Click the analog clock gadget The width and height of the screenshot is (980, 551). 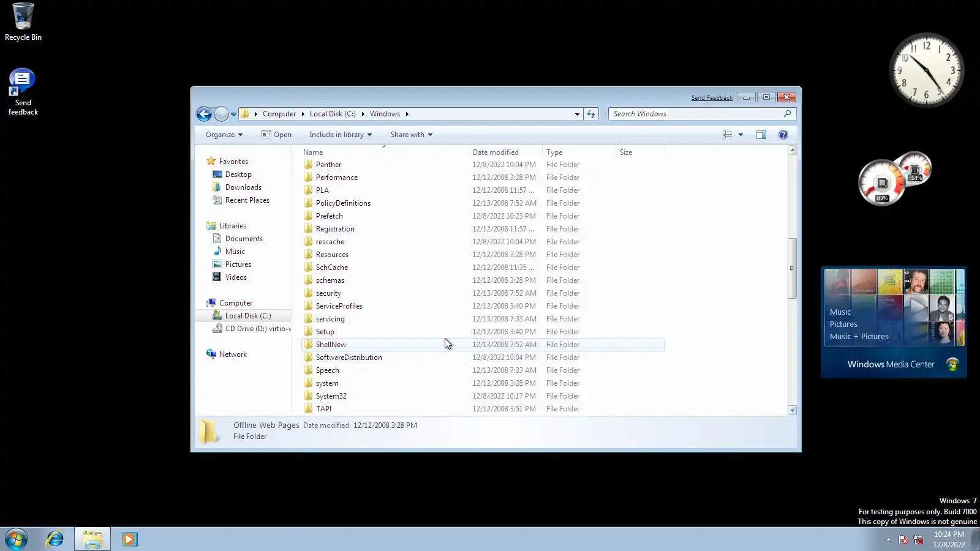(x=926, y=70)
